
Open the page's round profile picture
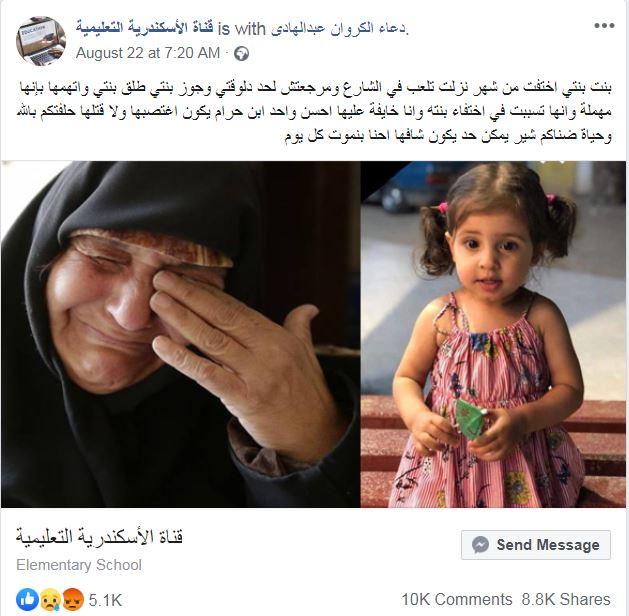(41, 41)
